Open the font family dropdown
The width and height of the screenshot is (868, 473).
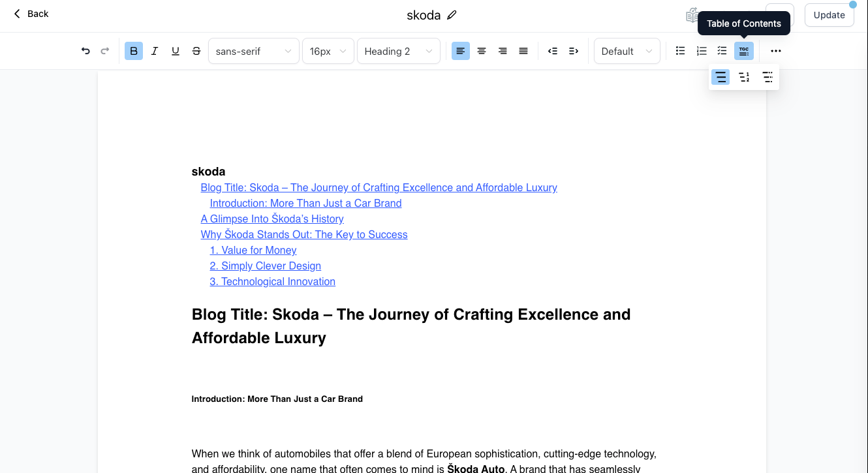pyautogui.click(x=253, y=50)
